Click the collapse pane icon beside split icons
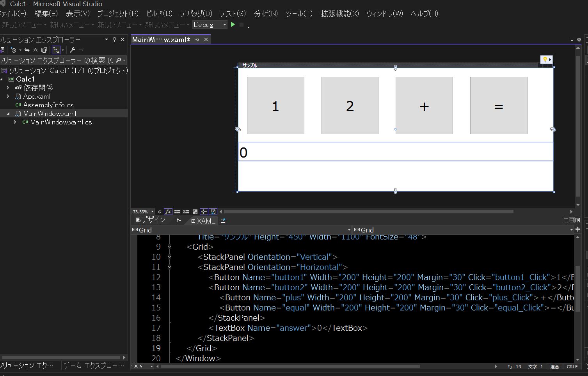Screen dimensions: 588x376 (x=578, y=220)
